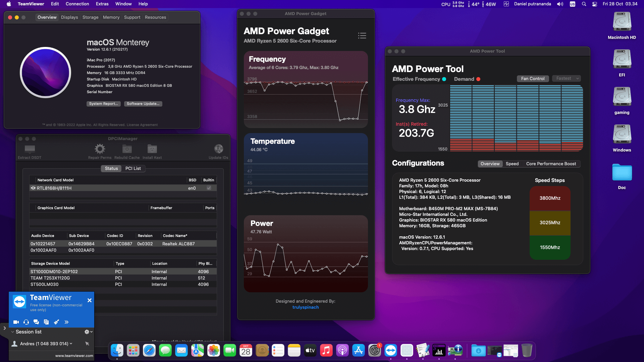This screenshot has height=362, width=644.
Task: Click the remote control arrow icon beside Andres
Action: pos(87,344)
